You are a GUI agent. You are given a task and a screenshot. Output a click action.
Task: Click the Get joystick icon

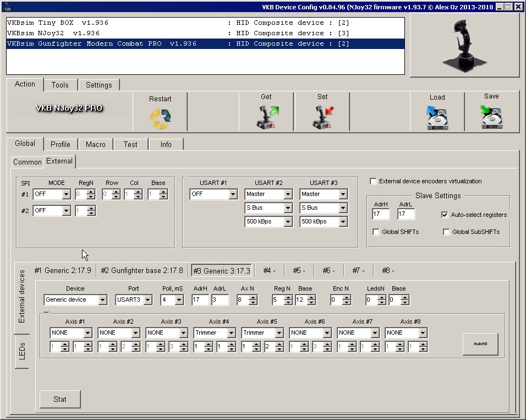pyautogui.click(x=267, y=117)
